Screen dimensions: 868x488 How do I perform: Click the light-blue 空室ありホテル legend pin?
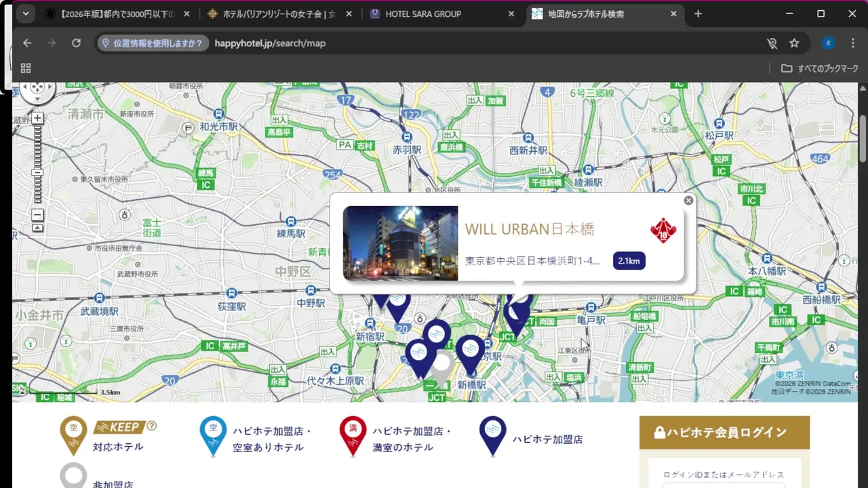[213, 435]
